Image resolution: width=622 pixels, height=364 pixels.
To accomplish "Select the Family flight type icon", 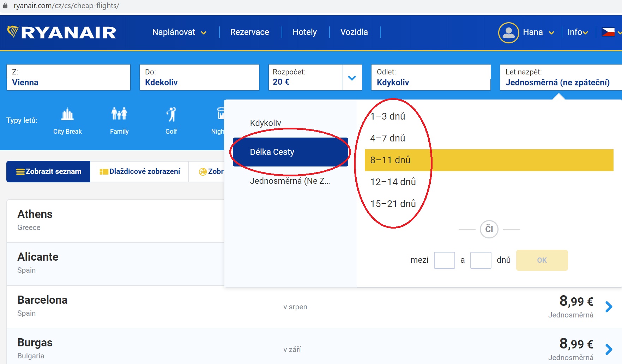I will point(119,120).
